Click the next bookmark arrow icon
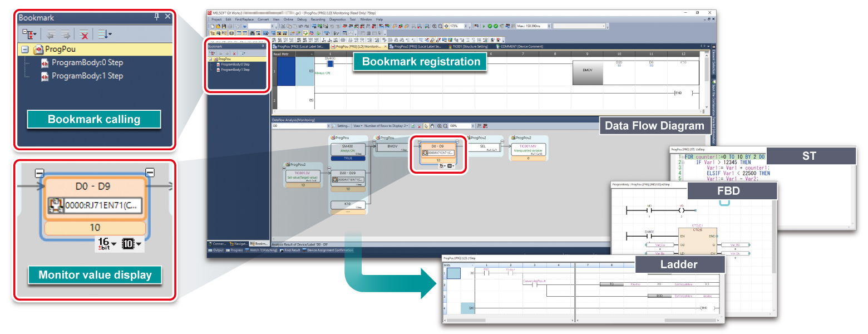This screenshot has height=334, width=868. coord(66,35)
